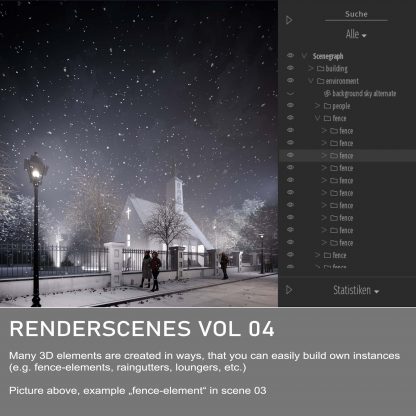Click the people folder icon

(x=327, y=106)
